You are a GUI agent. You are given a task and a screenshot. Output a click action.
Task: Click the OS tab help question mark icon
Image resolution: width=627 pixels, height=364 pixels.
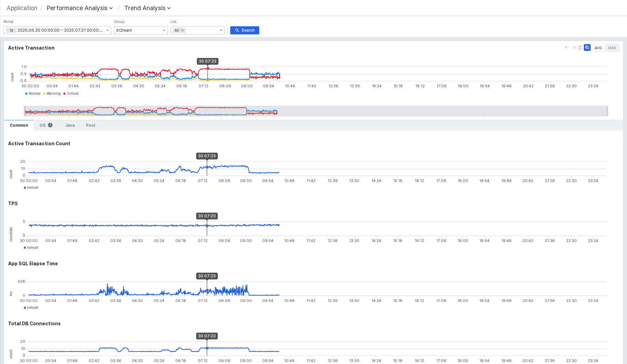pos(50,125)
